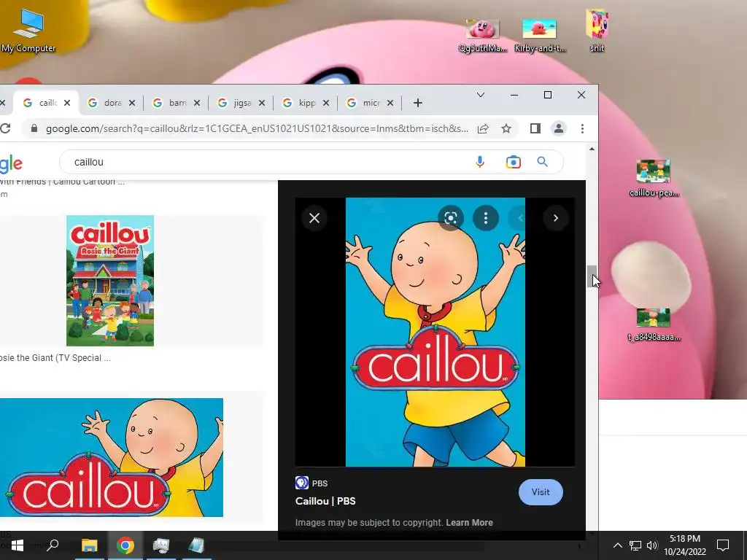
Task: Open the first Kirby image file on desktop
Action: click(483, 35)
